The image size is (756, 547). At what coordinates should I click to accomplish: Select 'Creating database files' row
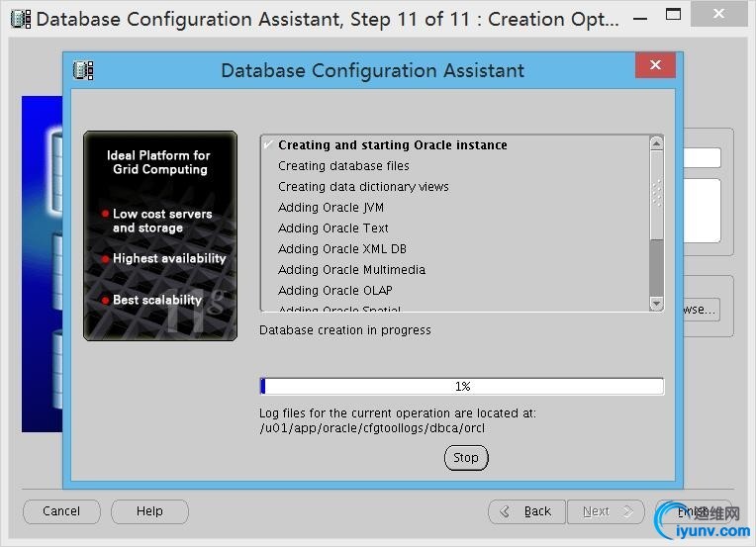pyautogui.click(x=455, y=166)
